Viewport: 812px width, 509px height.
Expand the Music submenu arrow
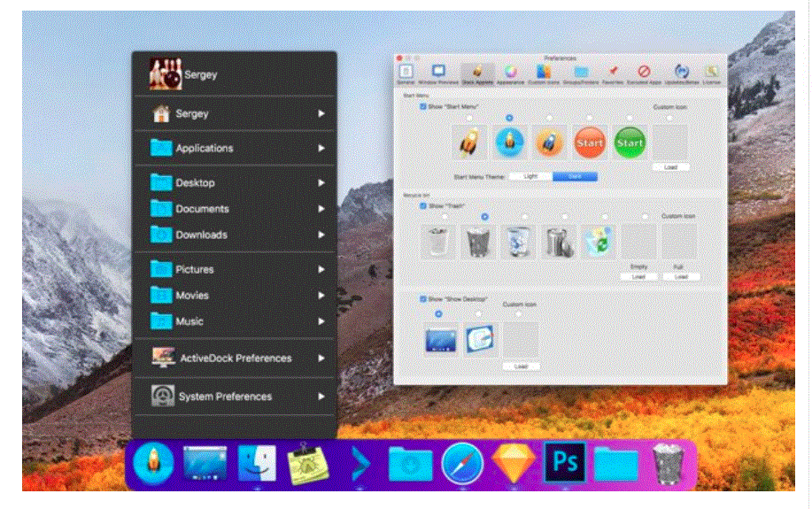click(x=321, y=321)
